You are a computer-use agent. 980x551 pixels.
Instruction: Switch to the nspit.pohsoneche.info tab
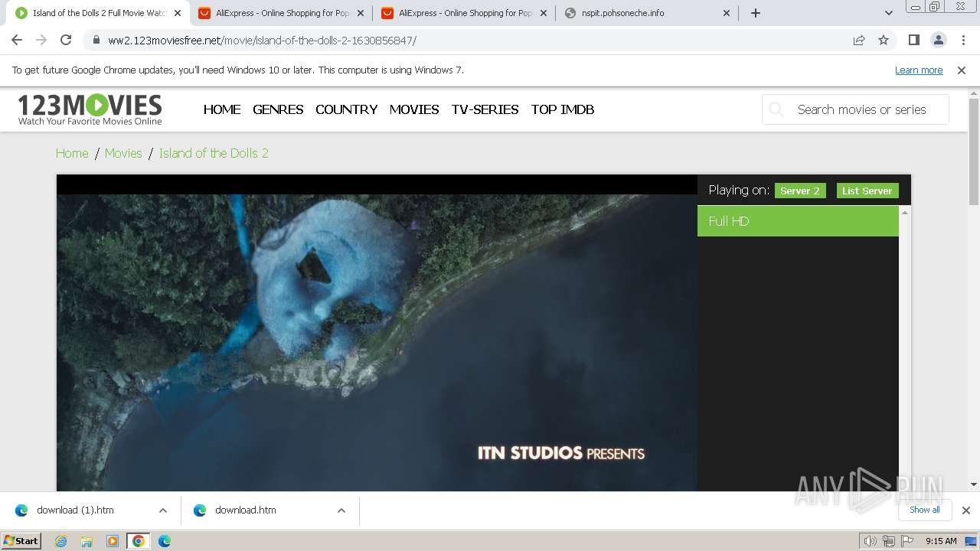[x=647, y=13]
